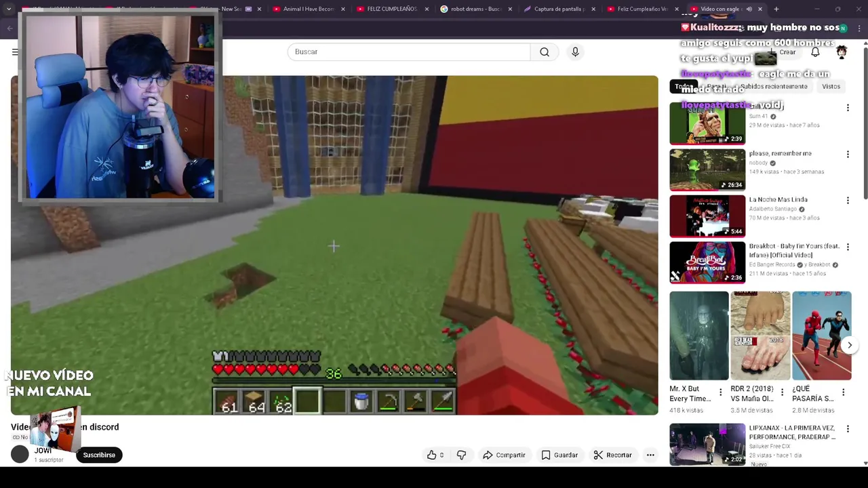Click the Compartir share button

pos(504,455)
